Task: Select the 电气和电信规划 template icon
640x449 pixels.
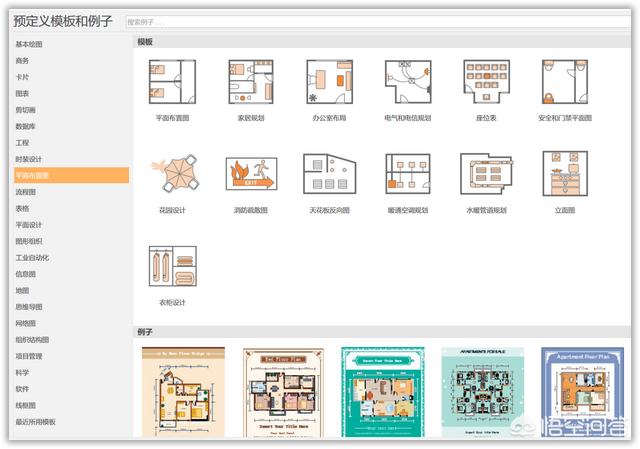Action: [407, 82]
